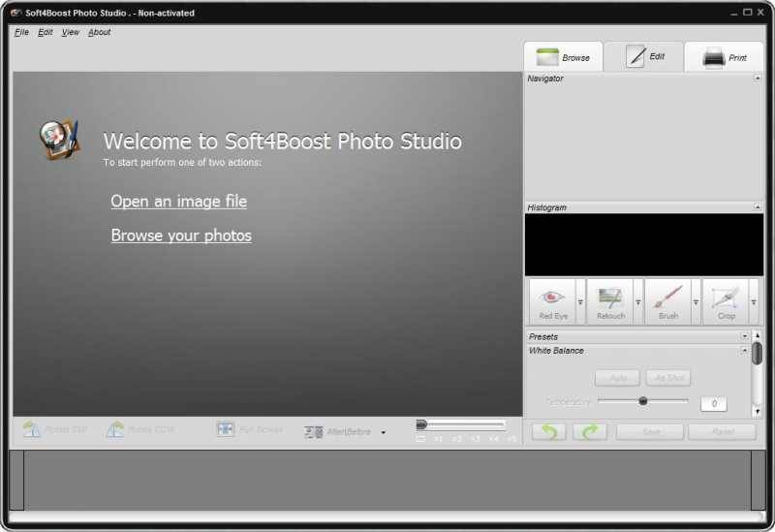Image resolution: width=775 pixels, height=532 pixels.
Task: Click the As Shot white balance button
Action: [668, 378]
